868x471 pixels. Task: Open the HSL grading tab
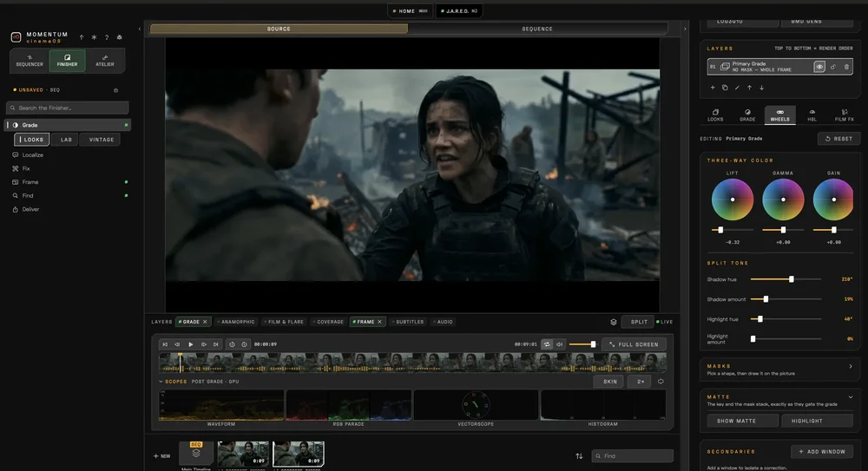click(812, 115)
